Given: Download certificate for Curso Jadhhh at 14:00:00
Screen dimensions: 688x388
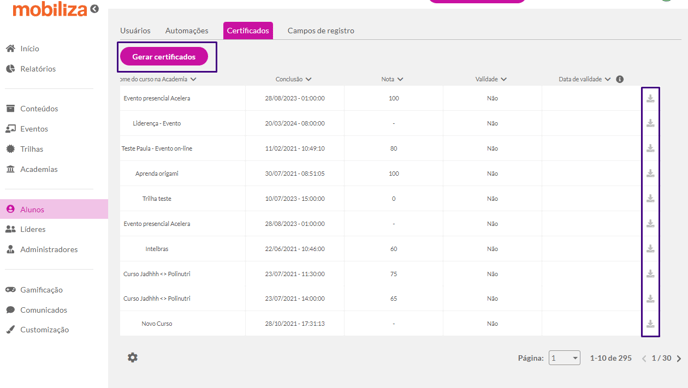Looking at the screenshot, I should tap(650, 298).
